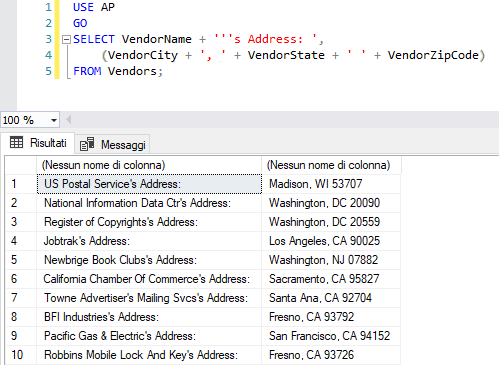Select cell 'Washington, NJ 07882'
499x365 pixels.
331,260
